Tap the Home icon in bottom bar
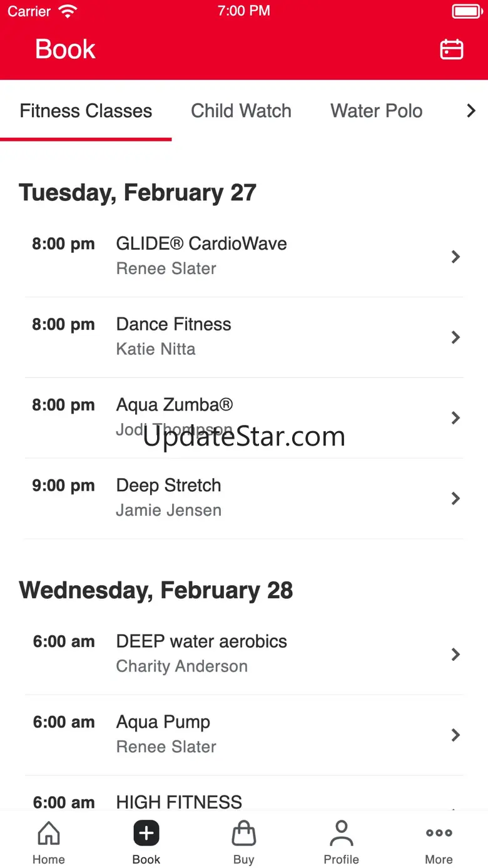 pos(49,833)
